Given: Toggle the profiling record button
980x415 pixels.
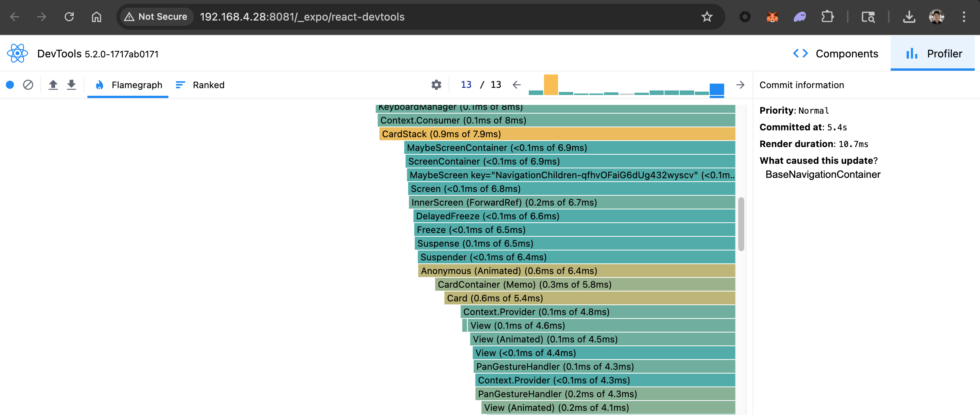Looking at the screenshot, I should pos(10,85).
